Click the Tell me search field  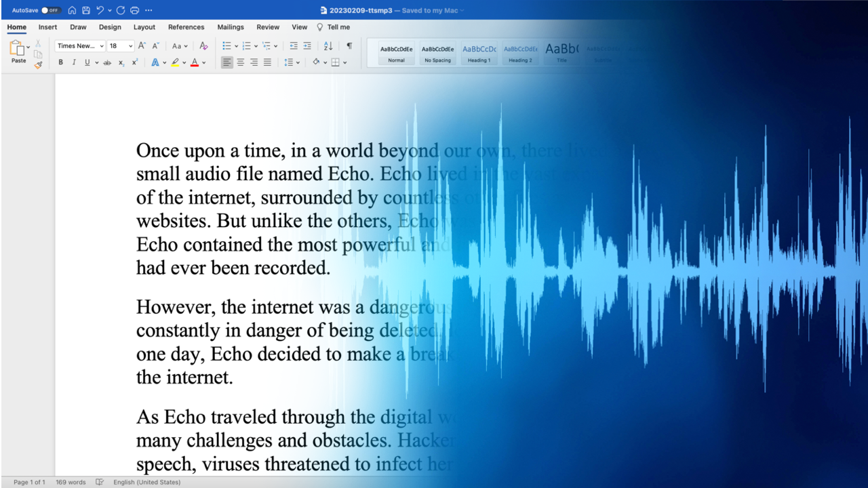tap(338, 27)
